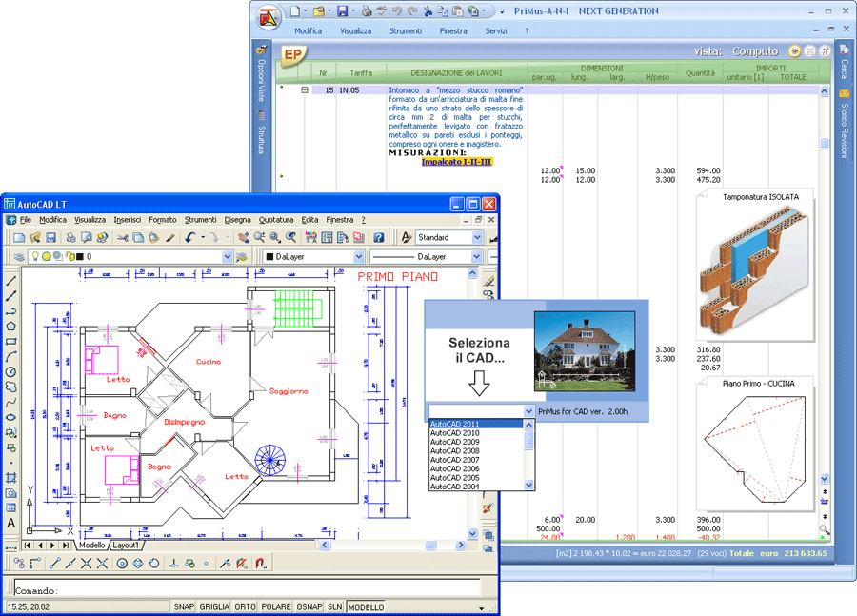This screenshot has width=857, height=616.
Task: Click the Save floppy icon in PriMus
Action: pyautogui.click(x=343, y=10)
